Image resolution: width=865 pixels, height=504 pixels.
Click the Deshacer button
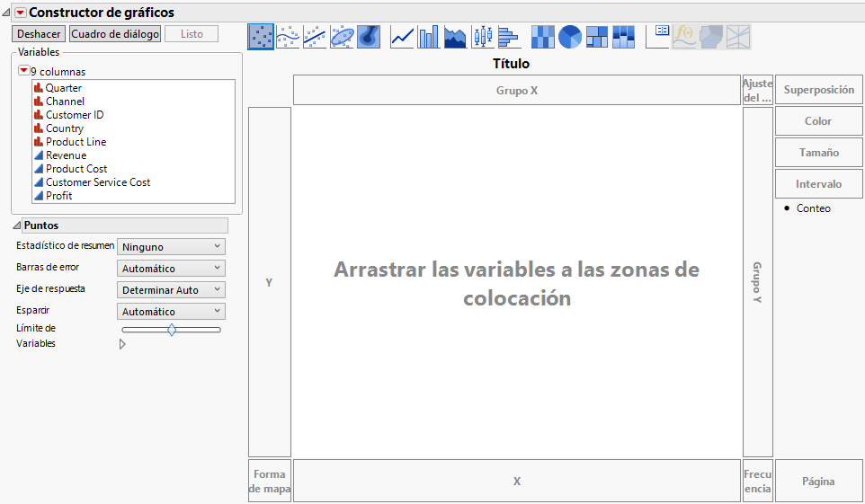pyautogui.click(x=39, y=34)
